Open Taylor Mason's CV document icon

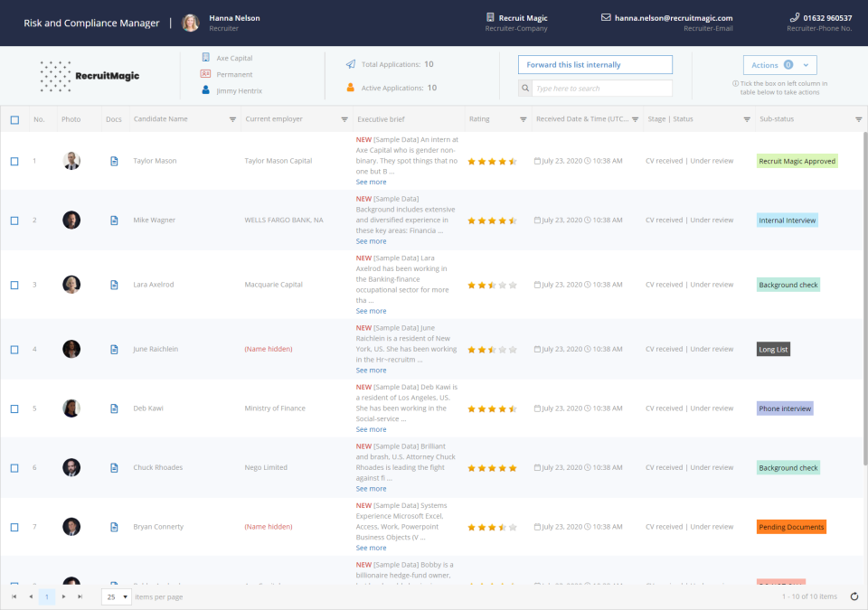pyautogui.click(x=113, y=160)
